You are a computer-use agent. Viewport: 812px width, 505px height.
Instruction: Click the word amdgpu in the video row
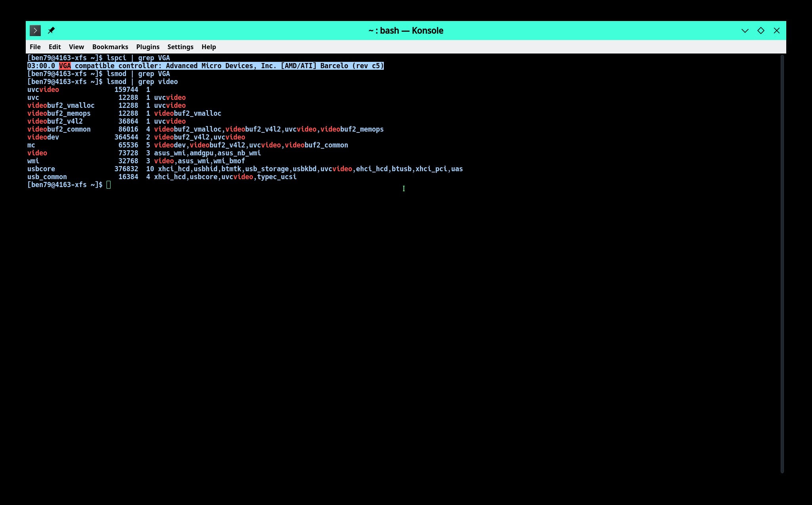[201, 153]
